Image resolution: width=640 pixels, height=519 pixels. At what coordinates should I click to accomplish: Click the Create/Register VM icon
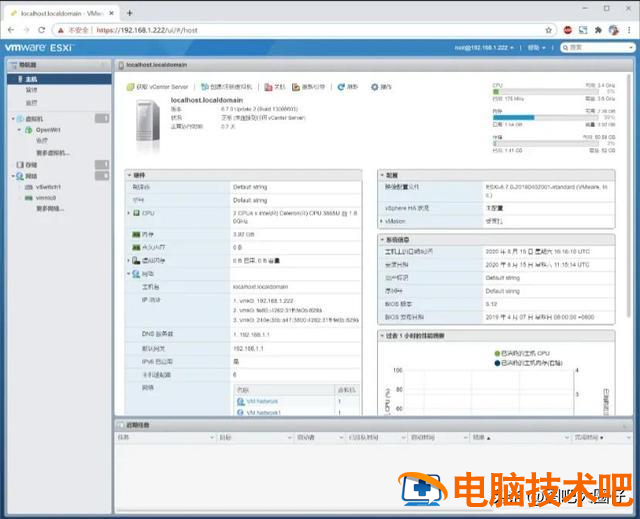pos(205,87)
